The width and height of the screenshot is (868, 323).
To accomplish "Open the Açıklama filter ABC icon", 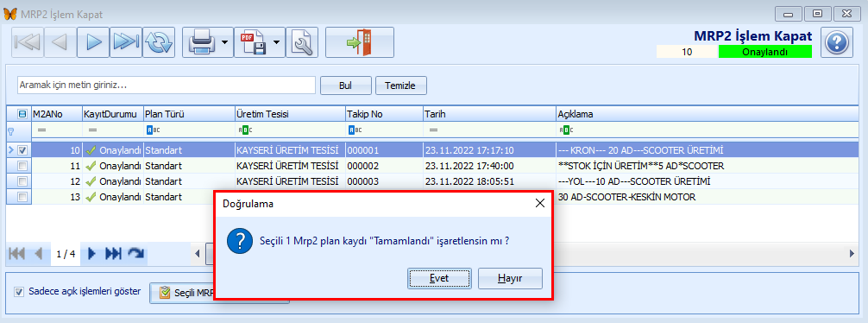I will (x=566, y=130).
